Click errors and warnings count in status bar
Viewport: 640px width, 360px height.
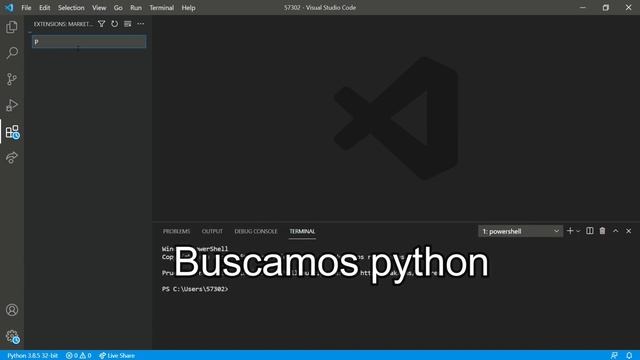click(x=78, y=356)
